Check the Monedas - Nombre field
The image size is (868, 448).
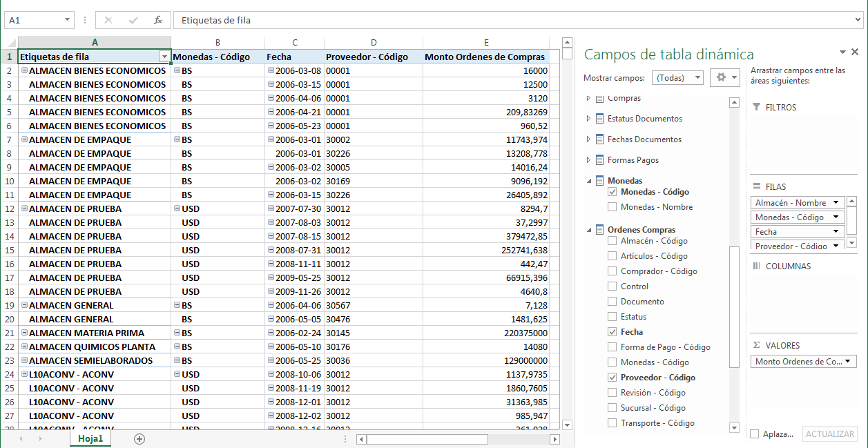pos(612,207)
